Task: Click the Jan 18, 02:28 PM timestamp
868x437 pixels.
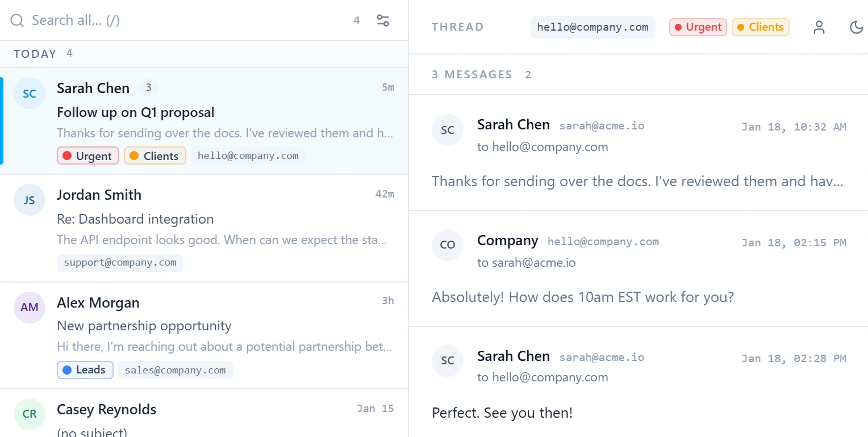Action: click(794, 358)
